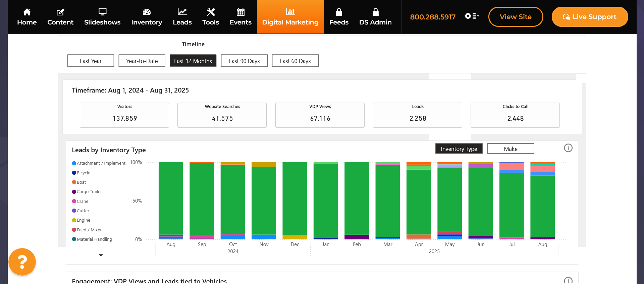
Task: Open Tools via the wrench icon
Action: [x=211, y=12]
